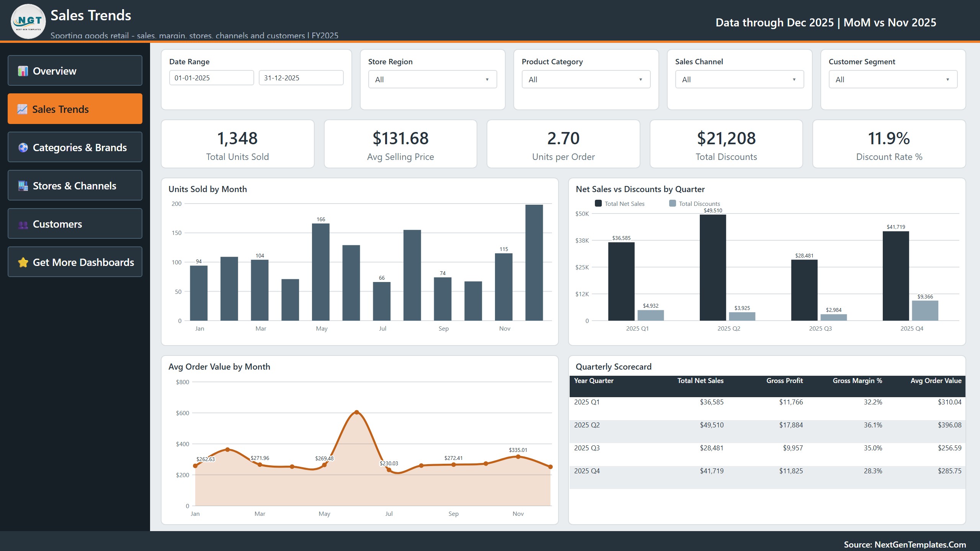Go to Stores & Channels page
Image resolution: width=980 pixels, height=551 pixels.
(x=75, y=185)
